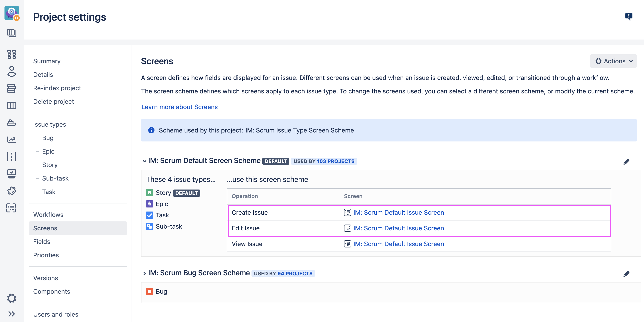Expand the sidebar with the double chevron

click(11, 314)
